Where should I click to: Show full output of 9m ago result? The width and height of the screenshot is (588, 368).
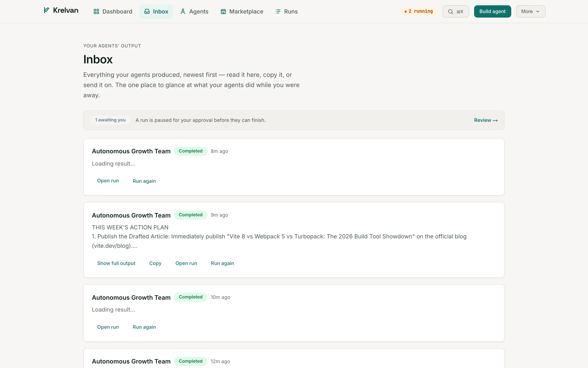(x=116, y=263)
